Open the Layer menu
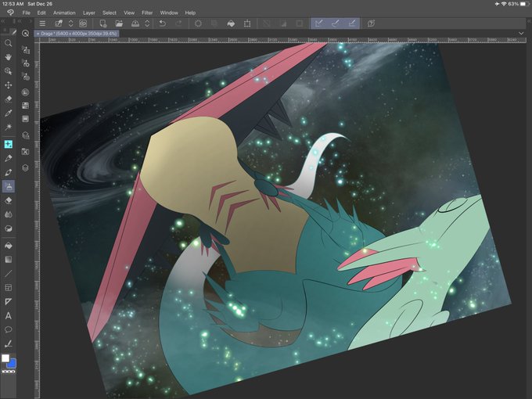The image size is (532, 399). click(89, 13)
